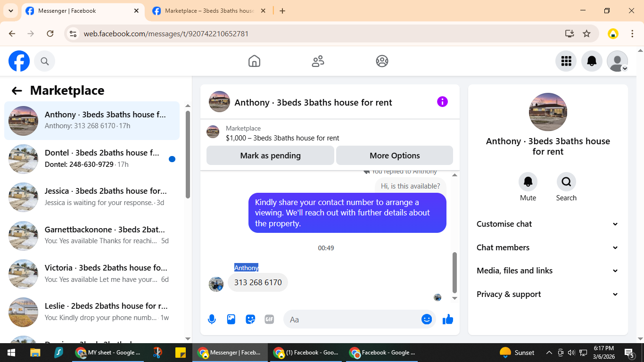The image size is (644, 362).
Task: Click the chat messages scrollbar thumb
Action: point(454,272)
